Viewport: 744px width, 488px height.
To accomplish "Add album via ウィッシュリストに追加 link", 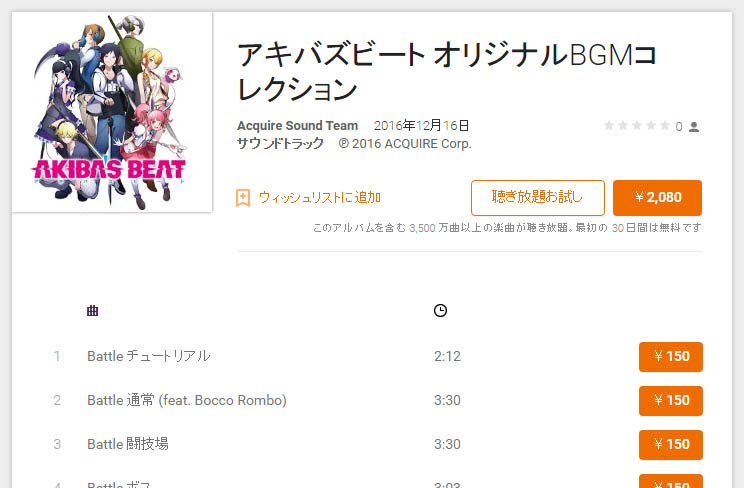I will [x=319, y=197].
